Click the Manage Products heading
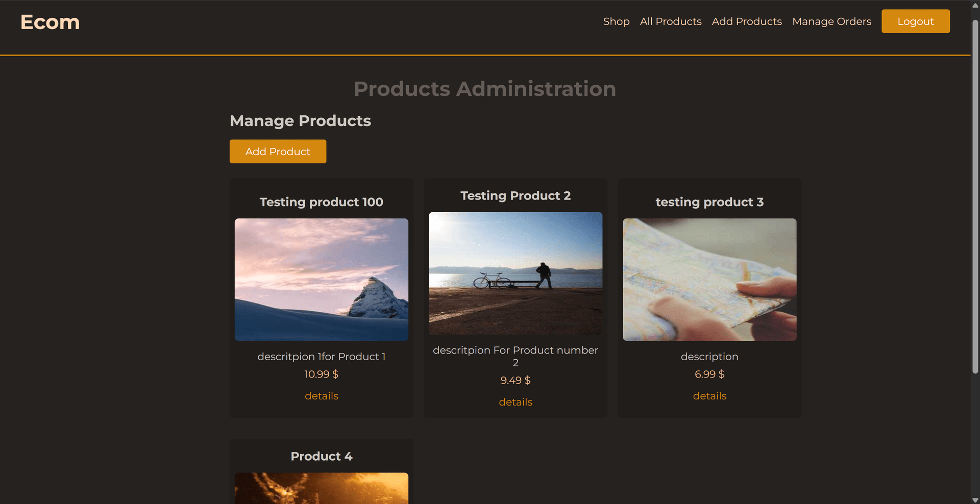This screenshot has height=504, width=980. click(300, 121)
